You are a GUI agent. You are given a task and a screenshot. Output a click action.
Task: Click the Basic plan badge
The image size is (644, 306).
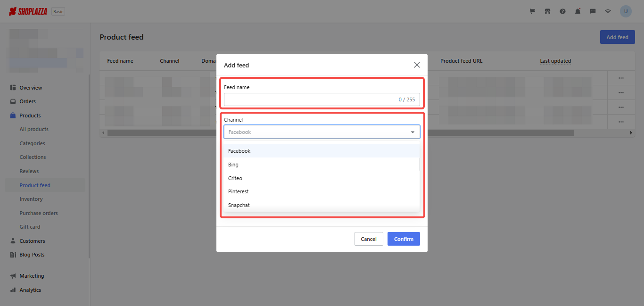click(x=58, y=11)
